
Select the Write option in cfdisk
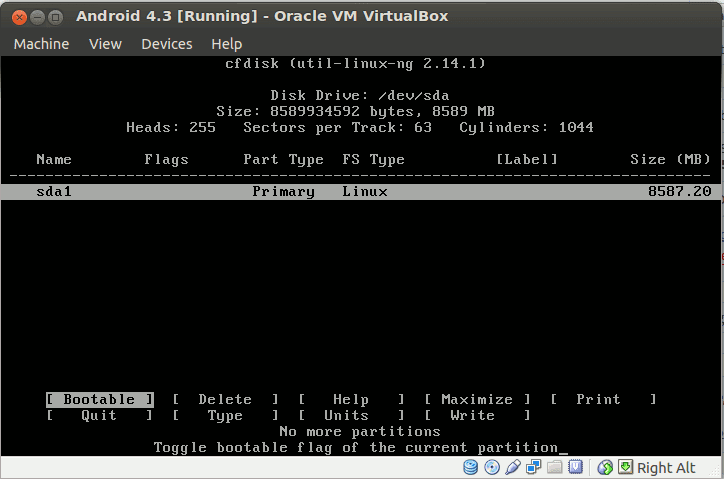pos(477,415)
